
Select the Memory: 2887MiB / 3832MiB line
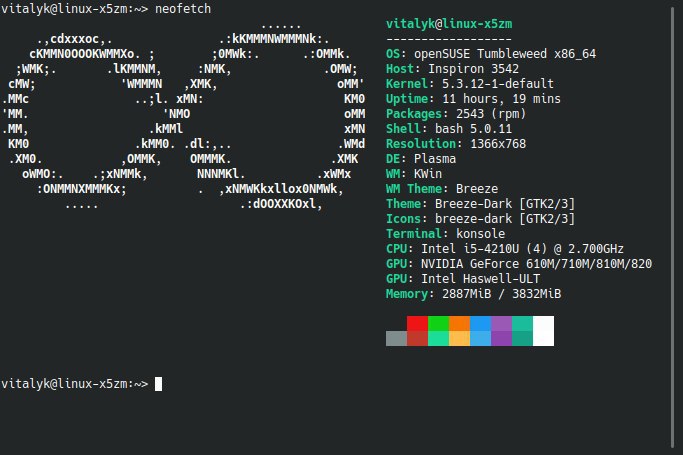click(x=473, y=294)
